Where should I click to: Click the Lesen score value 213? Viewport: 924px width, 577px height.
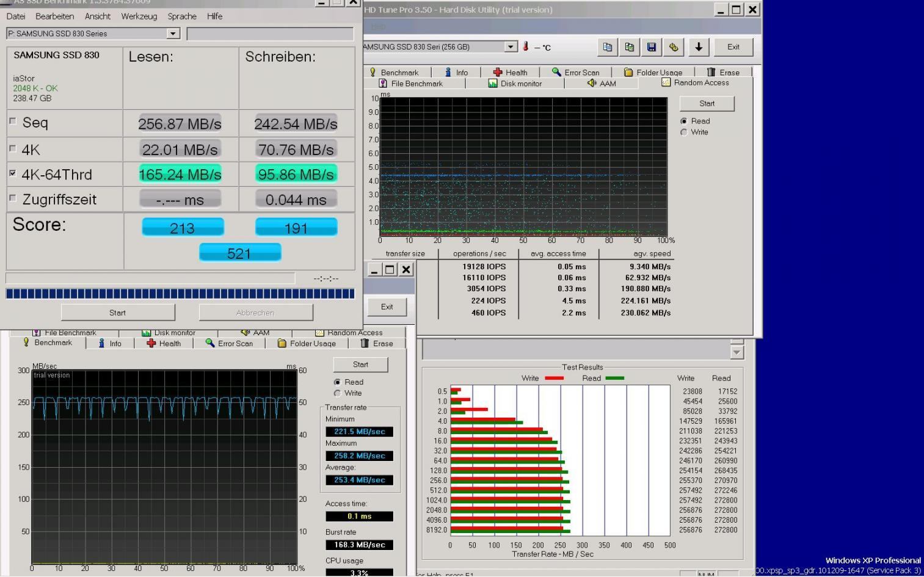pos(183,227)
